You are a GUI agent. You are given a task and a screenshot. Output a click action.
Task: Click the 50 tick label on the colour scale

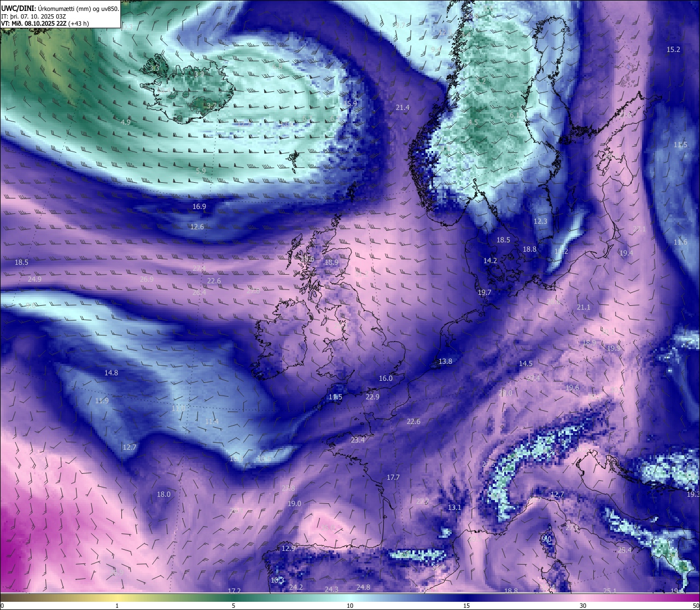click(695, 606)
